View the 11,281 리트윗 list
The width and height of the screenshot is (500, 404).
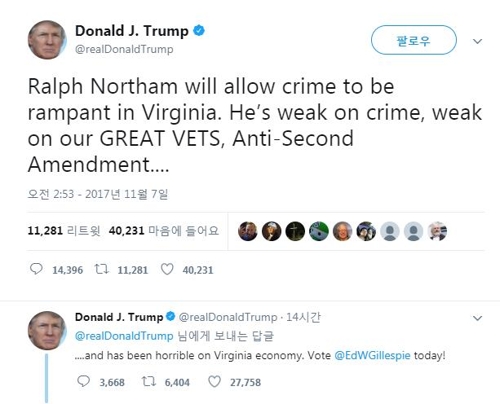coord(64,231)
